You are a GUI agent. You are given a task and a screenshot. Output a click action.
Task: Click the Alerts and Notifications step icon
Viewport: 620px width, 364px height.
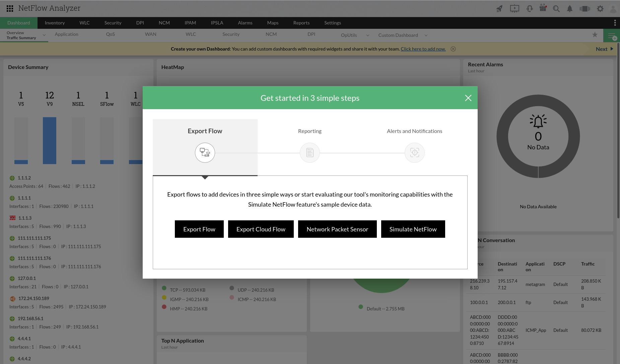point(415,153)
